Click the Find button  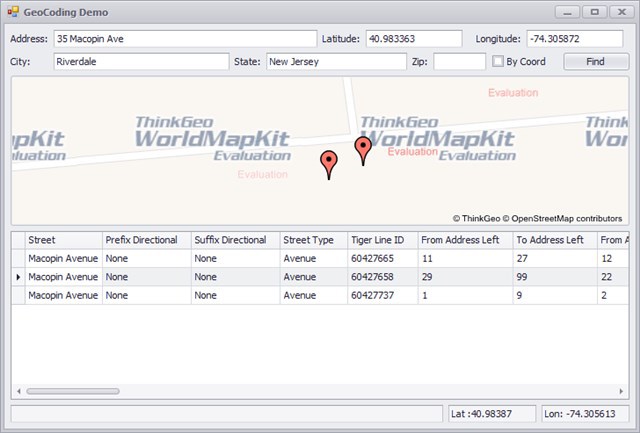[x=596, y=62]
